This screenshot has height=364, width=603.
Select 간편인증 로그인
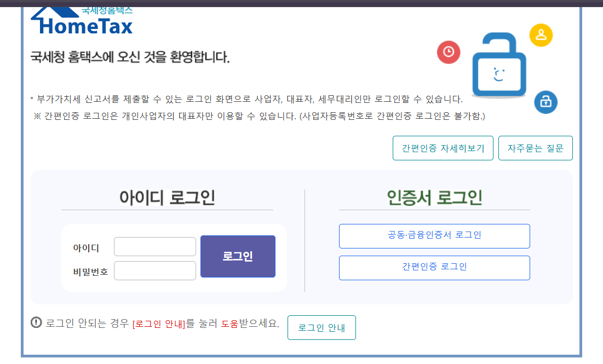[x=434, y=268]
